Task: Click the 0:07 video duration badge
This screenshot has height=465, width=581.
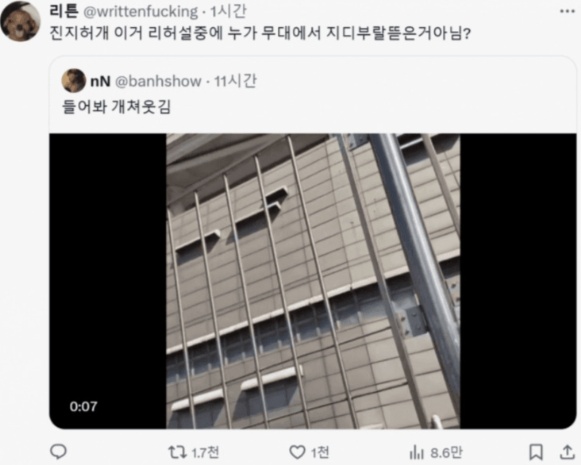Action: click(83, 406)
